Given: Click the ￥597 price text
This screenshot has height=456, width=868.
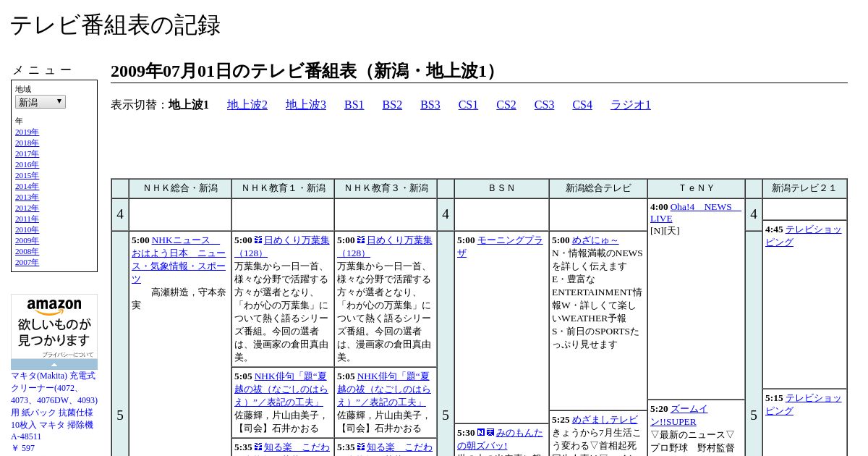Looking at the screenshot, I should coord(23,448).
